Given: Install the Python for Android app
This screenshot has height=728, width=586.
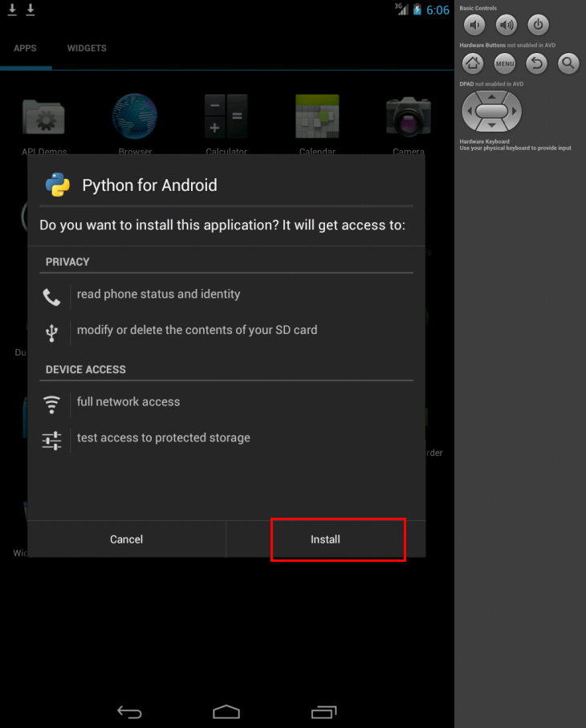Looking at the screenshot, I should pos(325,539).
